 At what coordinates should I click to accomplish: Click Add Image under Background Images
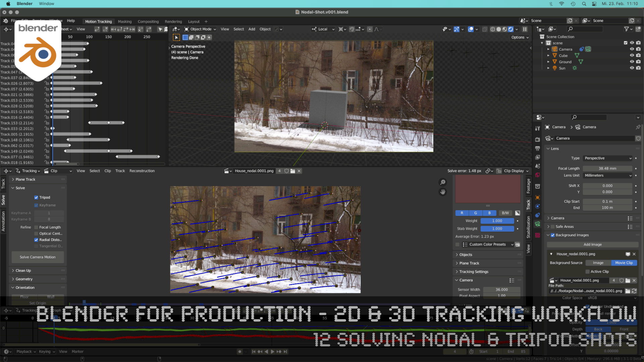pyautogui.click(x=592, y=244)
